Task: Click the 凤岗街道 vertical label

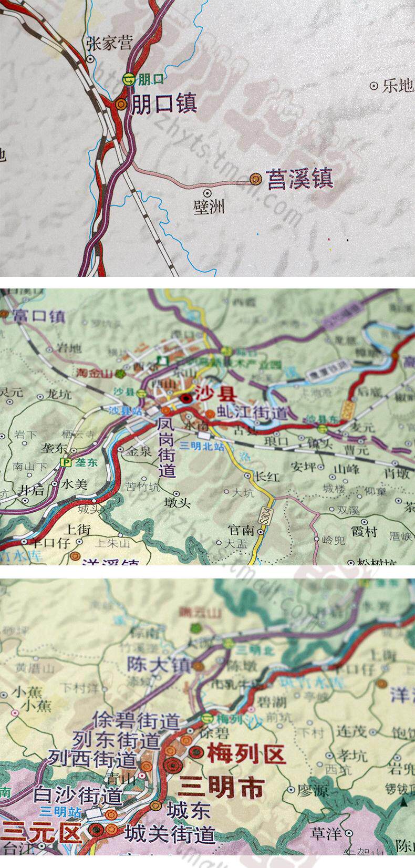Action: point(167,447)
